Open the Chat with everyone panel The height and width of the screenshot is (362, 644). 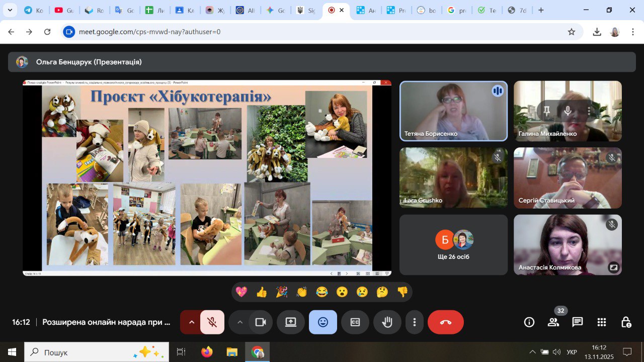tap(577, 322)
